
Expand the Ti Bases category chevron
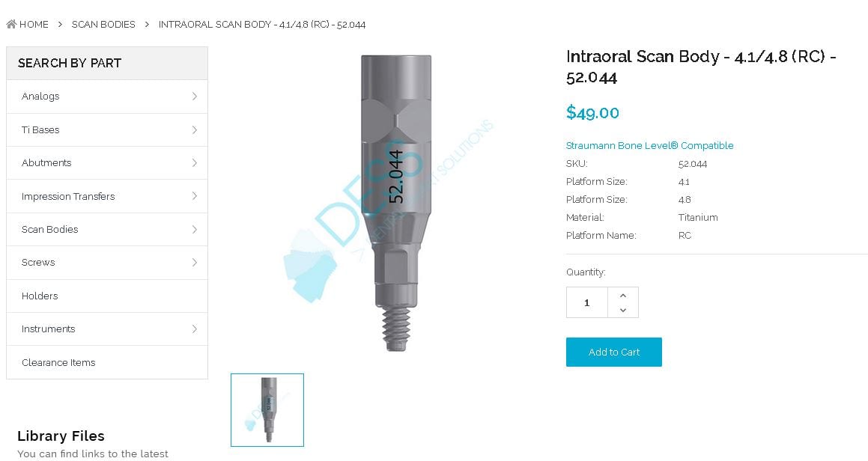194,129
